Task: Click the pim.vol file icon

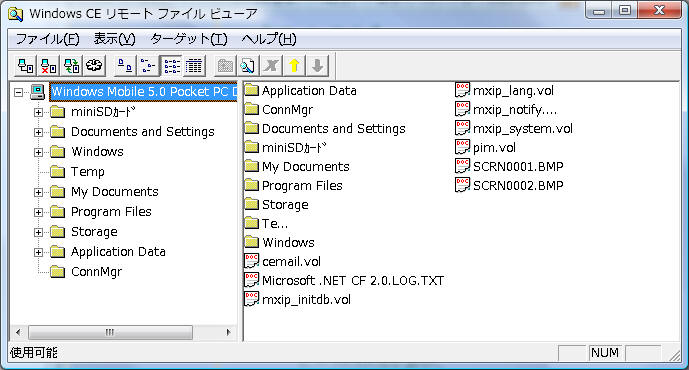Action: click(462, 147)
